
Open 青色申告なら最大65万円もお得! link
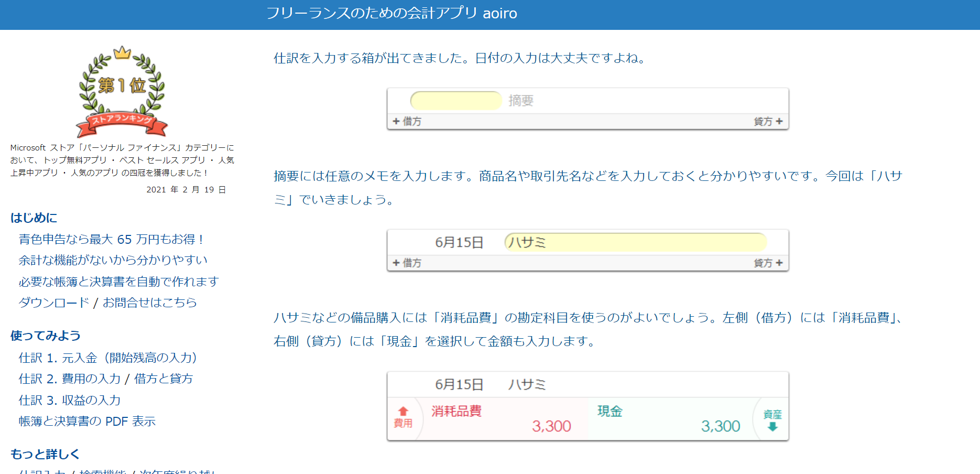[x=111, y=240]
